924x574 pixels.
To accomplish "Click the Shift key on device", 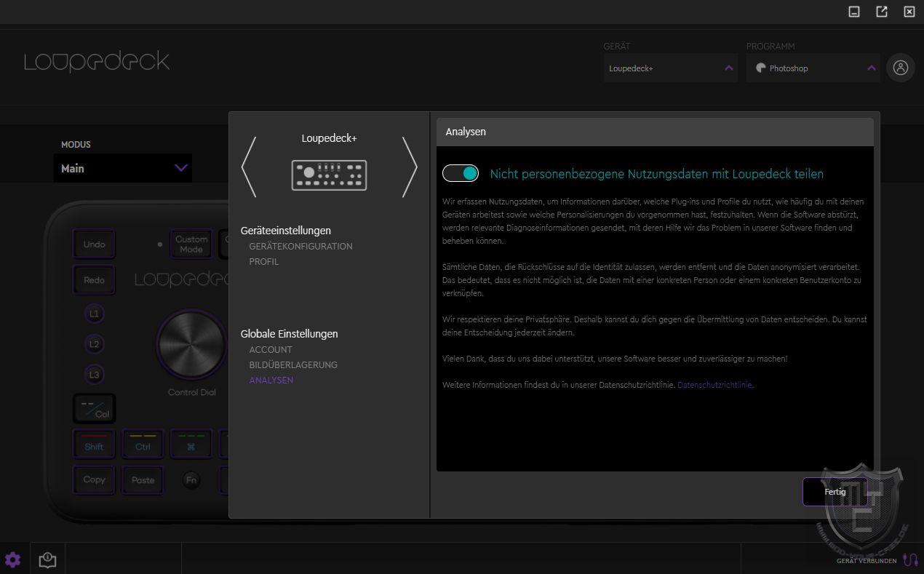I will 94,443.
